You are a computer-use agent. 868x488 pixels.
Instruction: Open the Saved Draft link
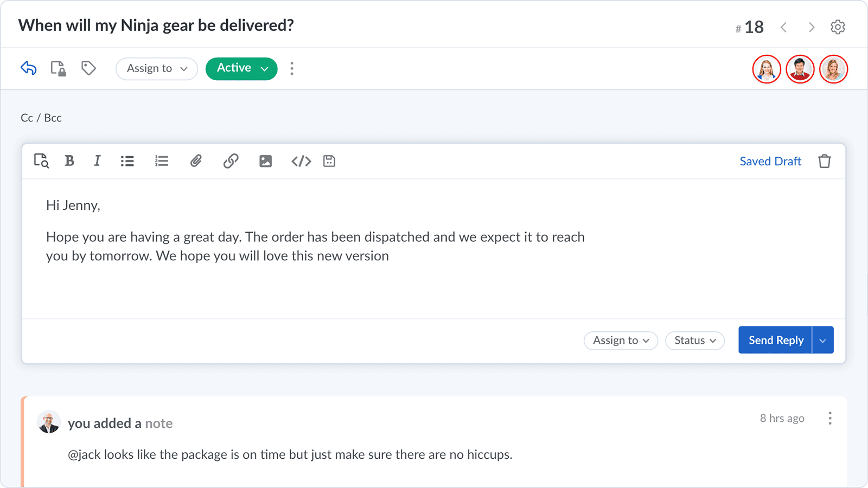(x=770, y=160)
